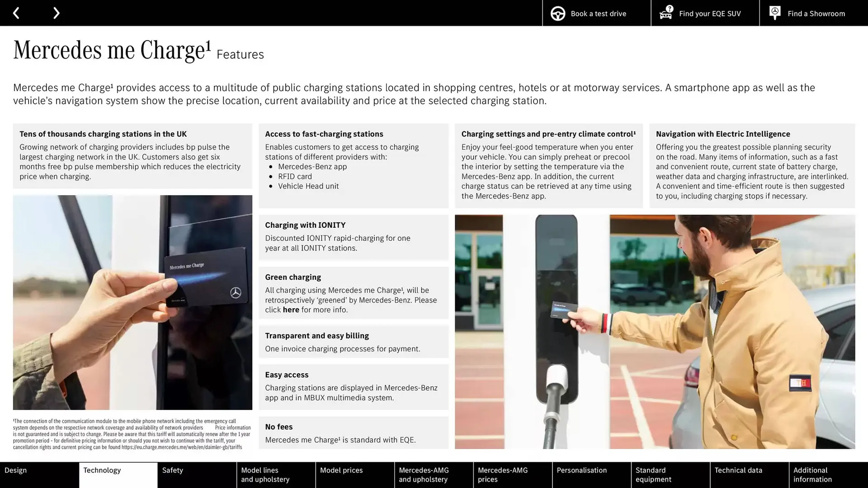Open the Additional information section
Screen dimensions: 868x488
812,475
